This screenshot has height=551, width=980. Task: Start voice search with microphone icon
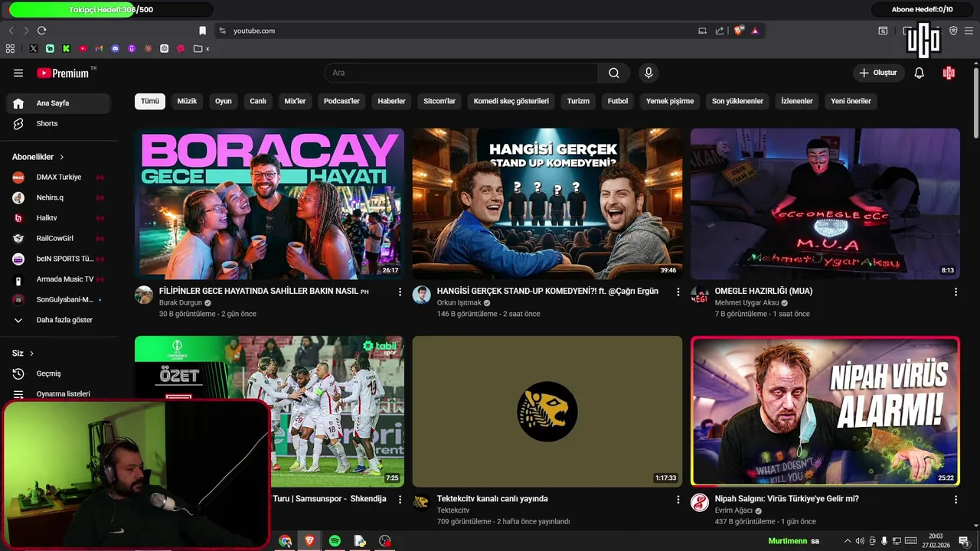point(648,73)
